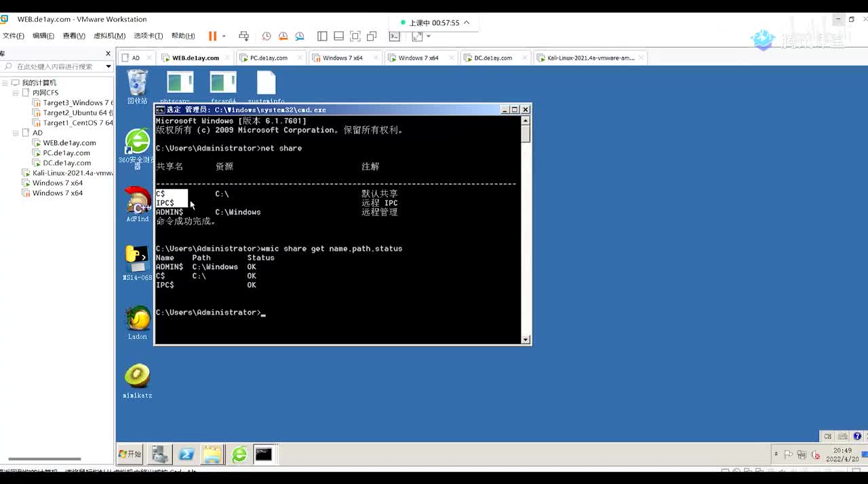Open mimikatz desktop icon
The height and width of the screenshot is (484, 868).
(x=137, y=381)
